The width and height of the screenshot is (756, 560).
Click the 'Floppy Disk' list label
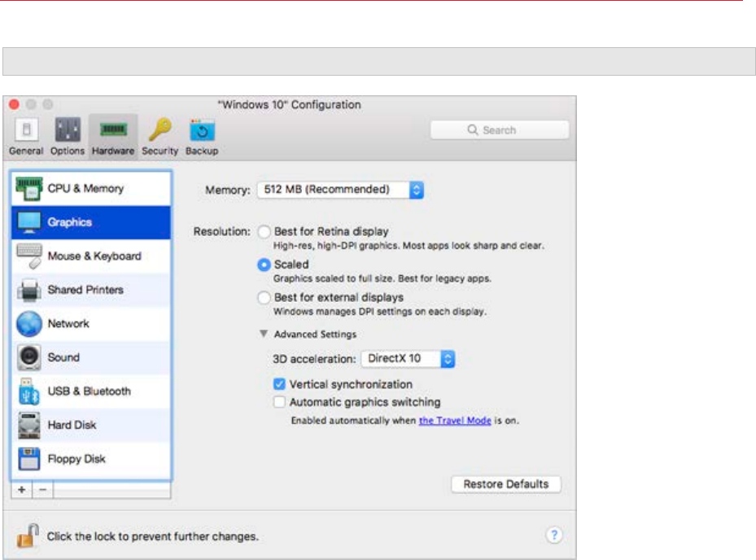click(x=76, y=459)
